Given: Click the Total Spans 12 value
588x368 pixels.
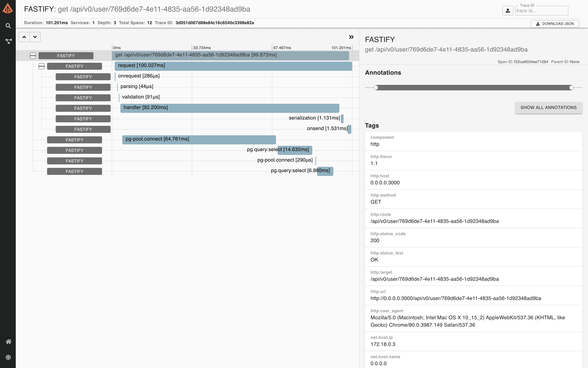Looking at the screenshot, I should [149, 23].
